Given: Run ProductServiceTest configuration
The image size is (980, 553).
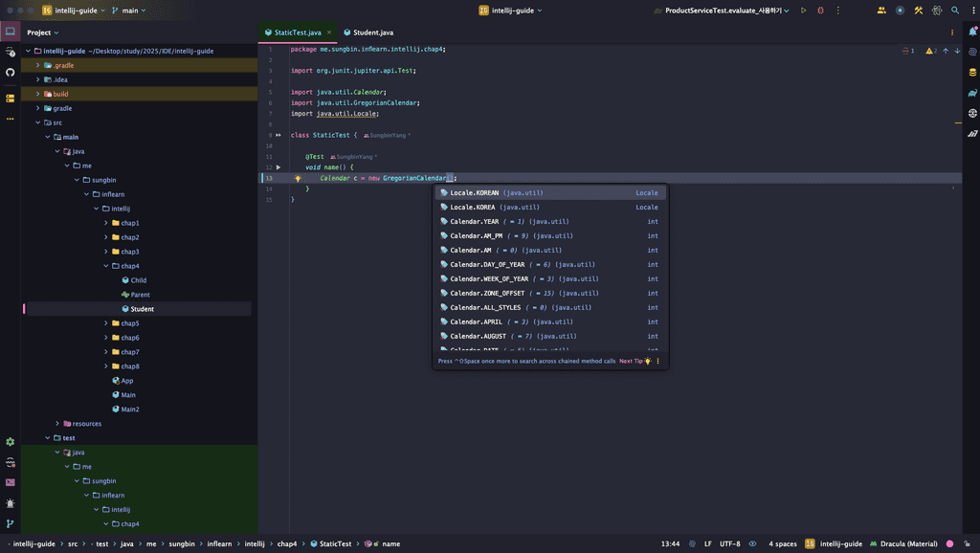Looking at the screenshot, I should click(803, 11).
